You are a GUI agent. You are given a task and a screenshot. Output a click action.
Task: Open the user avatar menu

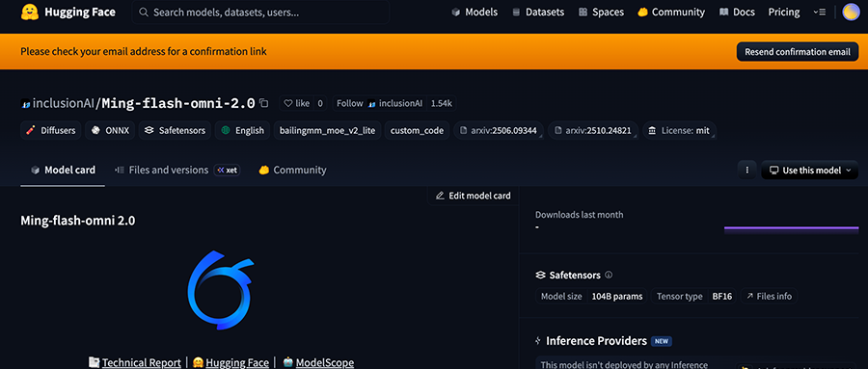(x=851, y=13)
